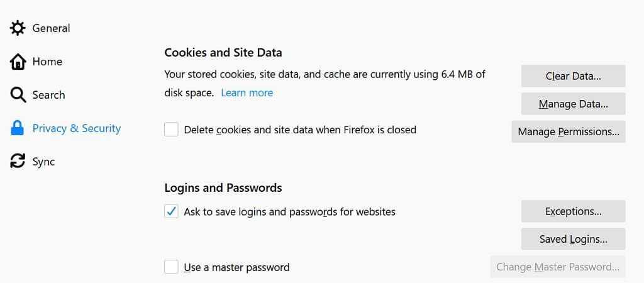Go to the Search settings tab

pyautogui.click(x=48, y=95)
